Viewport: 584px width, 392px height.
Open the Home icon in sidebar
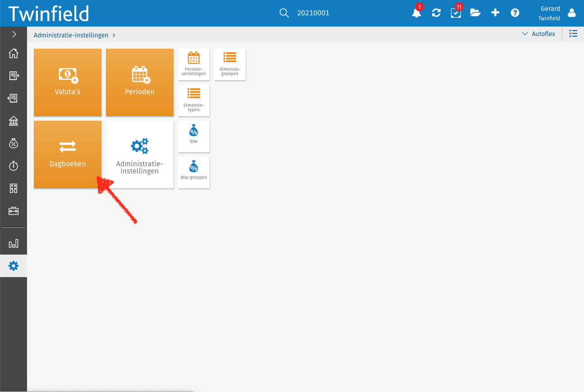click(x=14, y=53)
